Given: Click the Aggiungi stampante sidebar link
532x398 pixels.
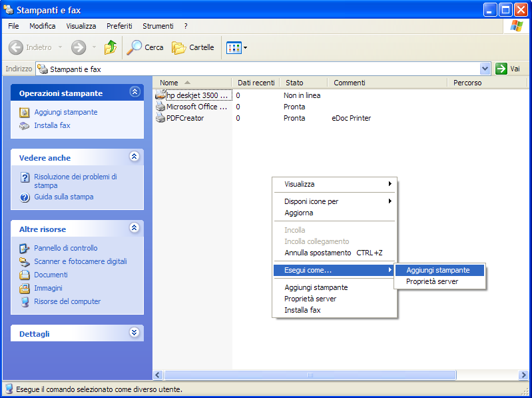Looking at the screenshot, I should pyautogui.click(x=66, y=112).
